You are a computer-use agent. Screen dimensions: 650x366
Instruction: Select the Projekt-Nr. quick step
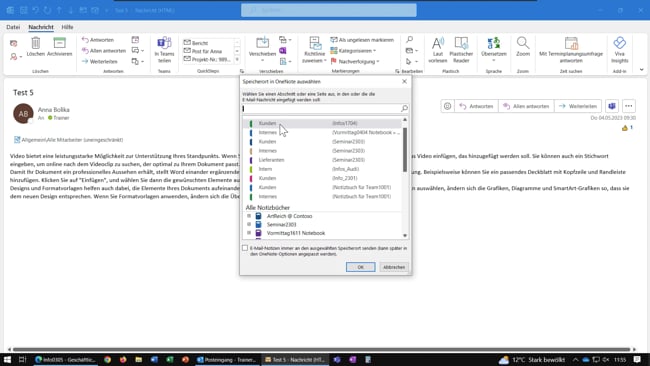click(x=207, y=59)
